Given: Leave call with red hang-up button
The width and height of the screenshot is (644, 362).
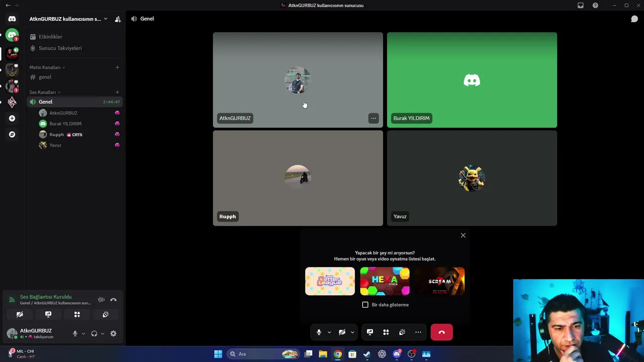Looking at the screenshot, I should [442, 332].
